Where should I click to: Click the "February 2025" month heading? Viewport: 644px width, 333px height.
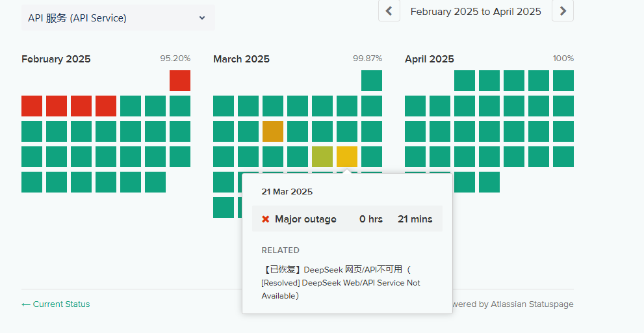pyautogui.click(x=56, y=59)
